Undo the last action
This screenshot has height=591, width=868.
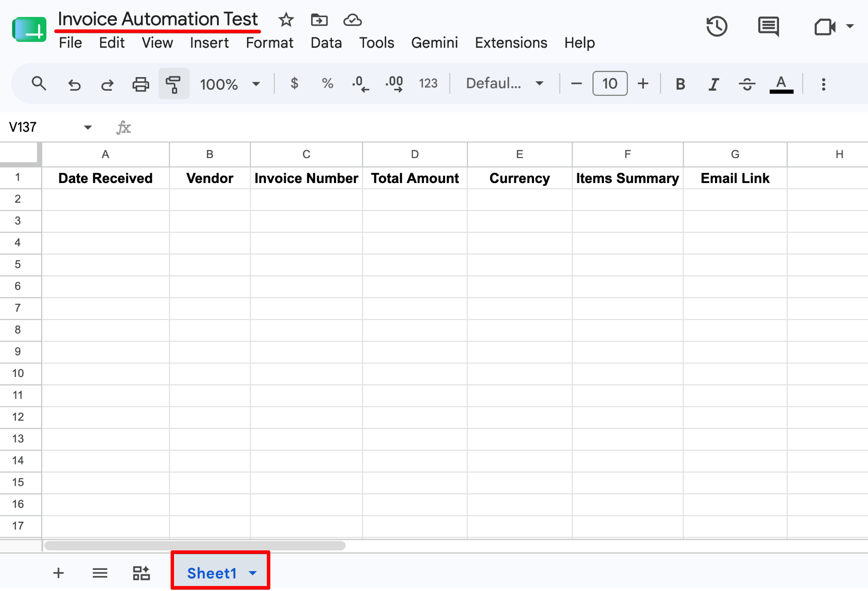(x=74, y=84)
